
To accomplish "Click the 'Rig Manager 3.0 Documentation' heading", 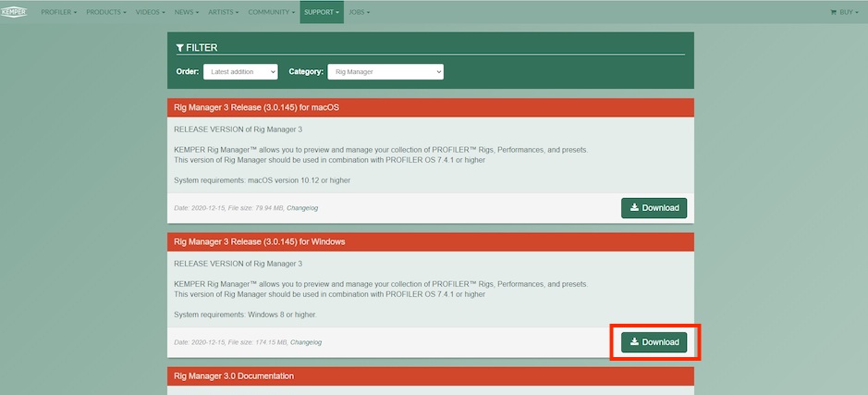I will tap(234, 376).
